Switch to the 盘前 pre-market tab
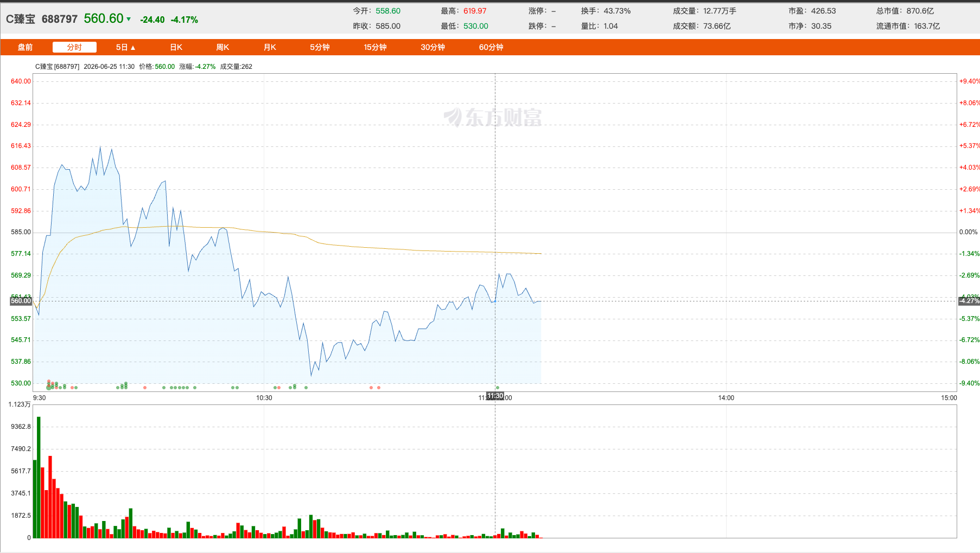The image size is (980, 553). click(25, 47)
